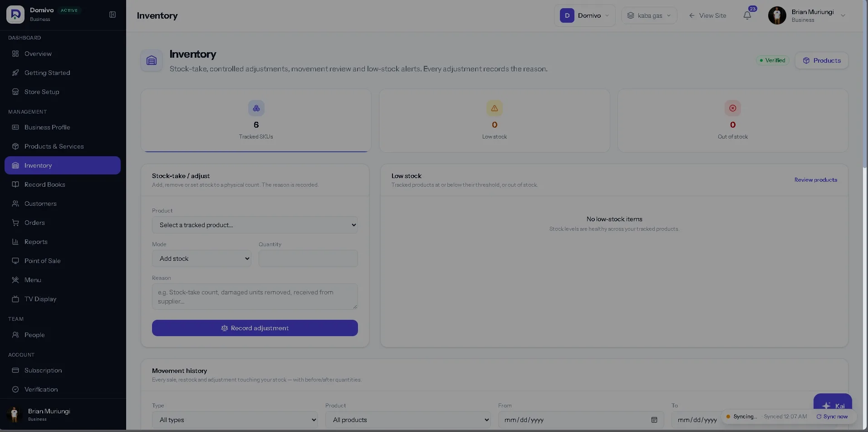Click the Domivo logo icon in sidebar
The image size is (868, 432).
pos(15,15)
